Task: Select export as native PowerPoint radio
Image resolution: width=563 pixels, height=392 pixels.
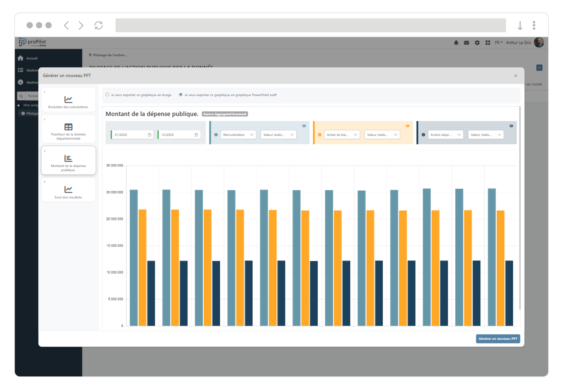Action: click(x=181, y=95)
